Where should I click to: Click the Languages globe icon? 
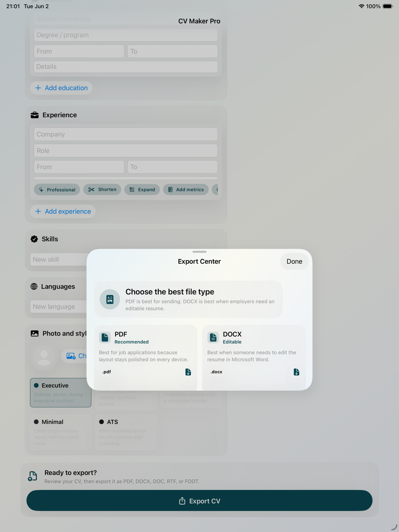(34, 286)
